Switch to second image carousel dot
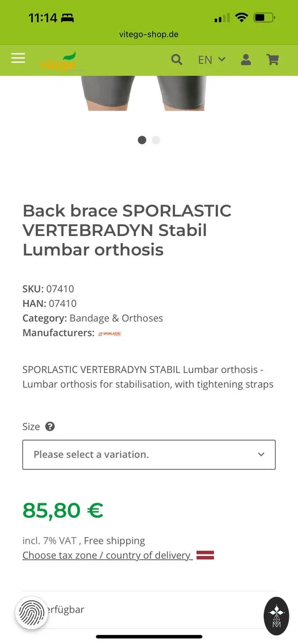The width and height of the screenshot is (298, 644). point(156,140)
